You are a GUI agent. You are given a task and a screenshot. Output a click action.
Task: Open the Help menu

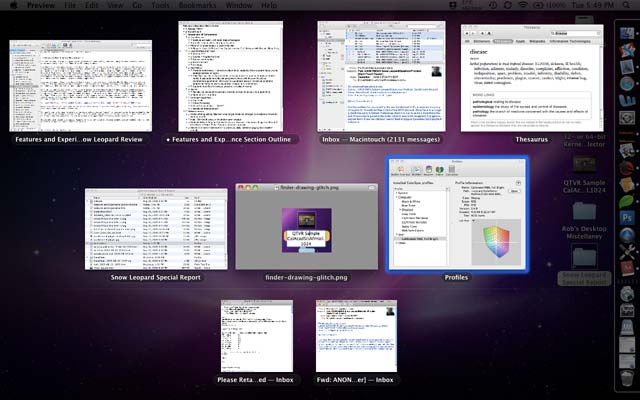coord(269,5)
